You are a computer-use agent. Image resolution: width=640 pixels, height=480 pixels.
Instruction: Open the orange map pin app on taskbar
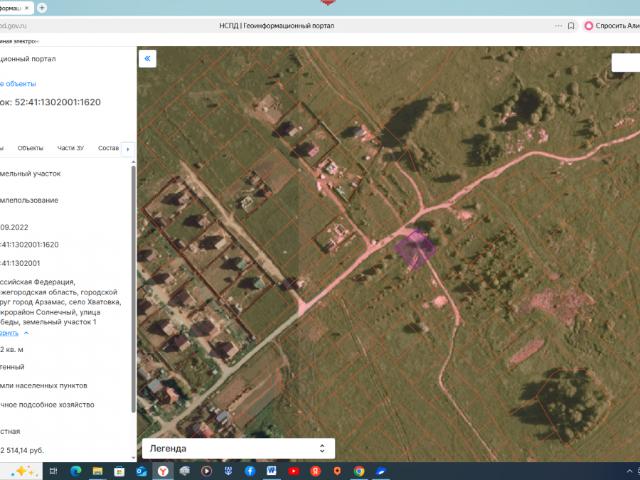pos(337,471)
